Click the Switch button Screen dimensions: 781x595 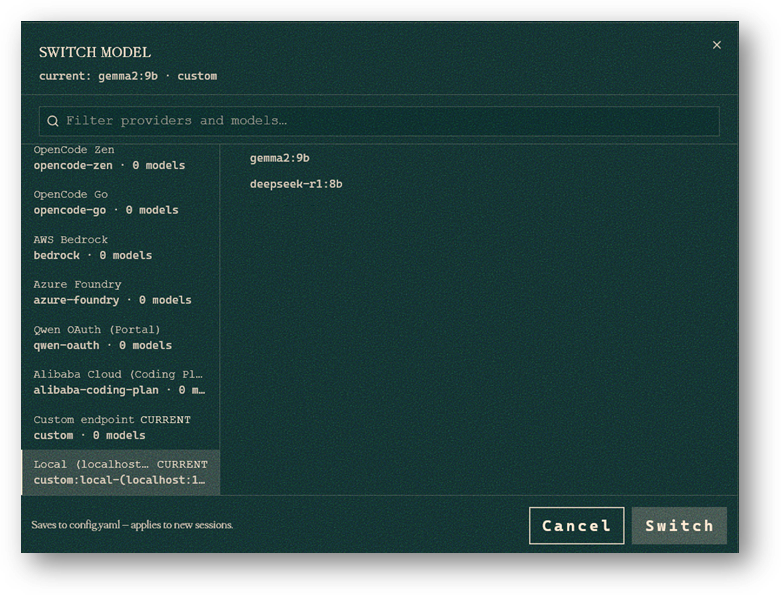679,526
